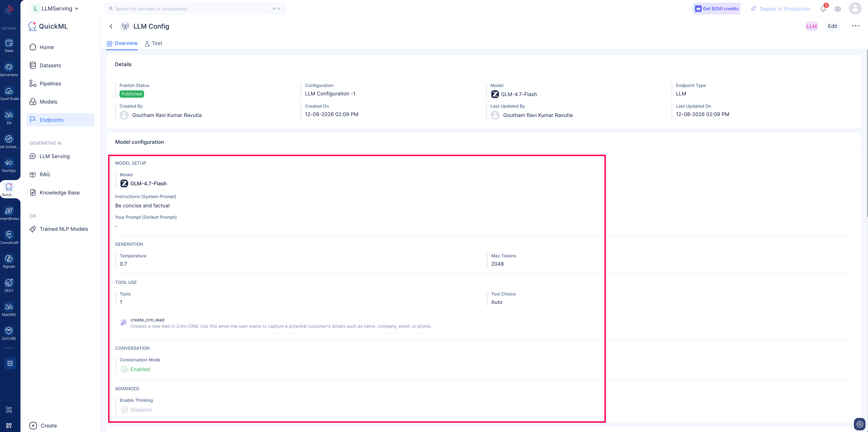Open the Mail360 service icon
The width and height of the screenshot is (868, 432).
(x=9, y=307)
